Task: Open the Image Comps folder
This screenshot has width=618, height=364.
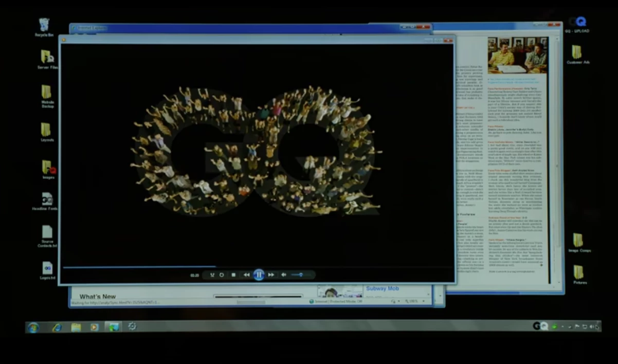Action: coord(579,243)
